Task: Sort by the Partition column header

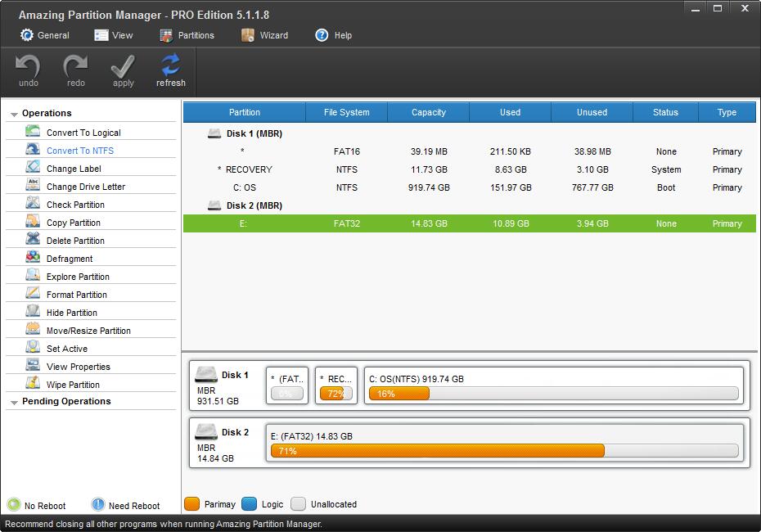Action: click(245, 112)
